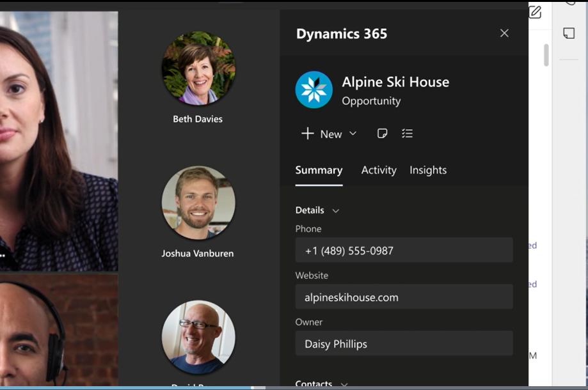Select Beth Davies' avatar
588x390 pixels.
tap(198, 68)
